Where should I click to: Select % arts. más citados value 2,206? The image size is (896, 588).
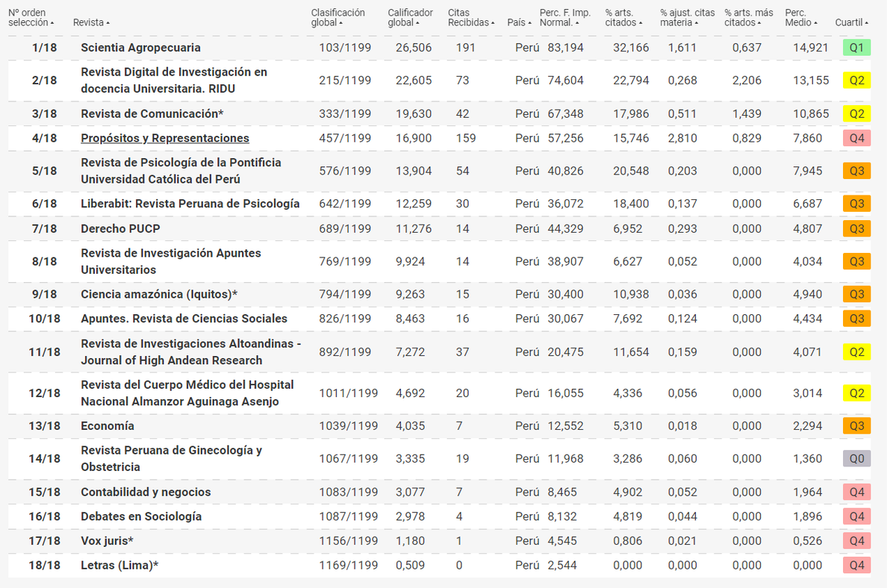[x=747, y=81]
